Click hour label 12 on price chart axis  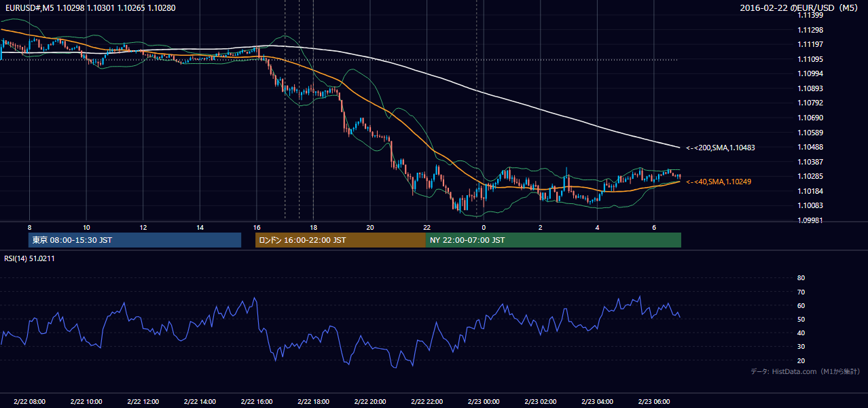click(x=143, y=227)
